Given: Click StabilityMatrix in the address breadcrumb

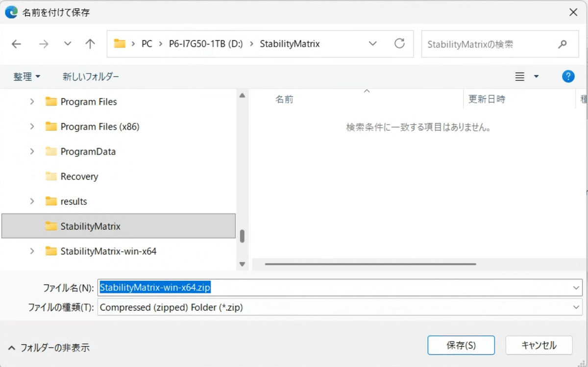Looking at the screenshot, I should pyautogui.click(x=290, y=44).
